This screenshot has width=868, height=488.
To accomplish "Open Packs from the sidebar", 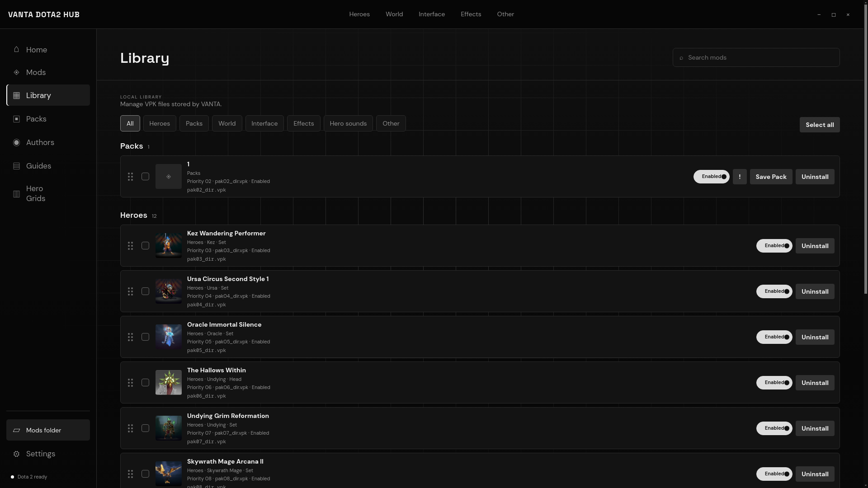I will click(48, 119).
